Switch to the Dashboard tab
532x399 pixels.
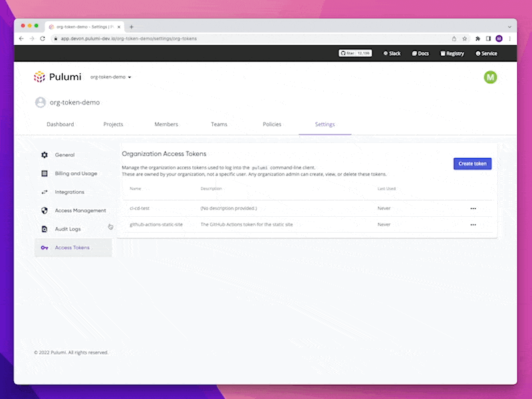coord(61,124)
